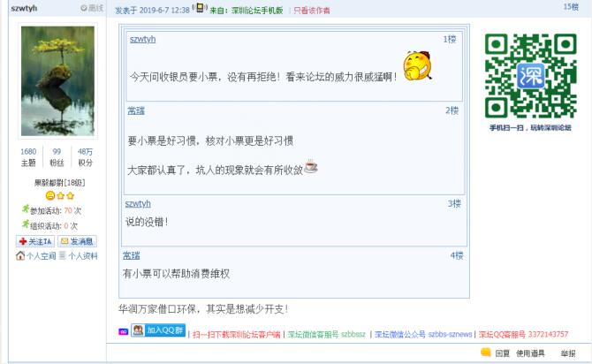Click the 1680 主题 count
The height and width of the screenshot is (364, 592).
(x=28, y=156)
